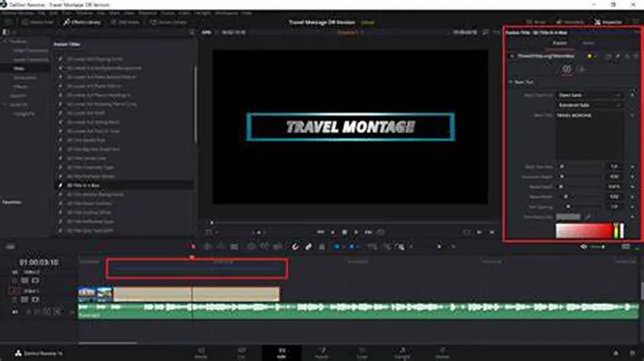Switch to the Fairlight page

[402, 353]
